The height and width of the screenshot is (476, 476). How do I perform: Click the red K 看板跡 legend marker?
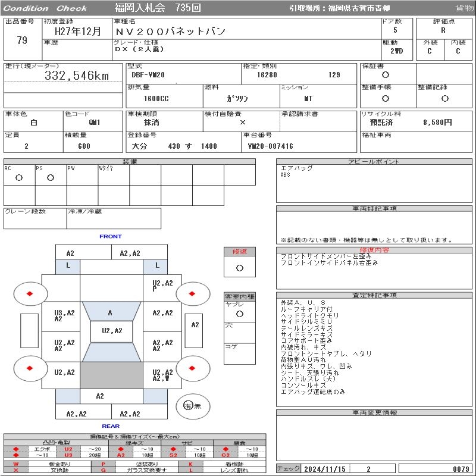click(190, 464)
